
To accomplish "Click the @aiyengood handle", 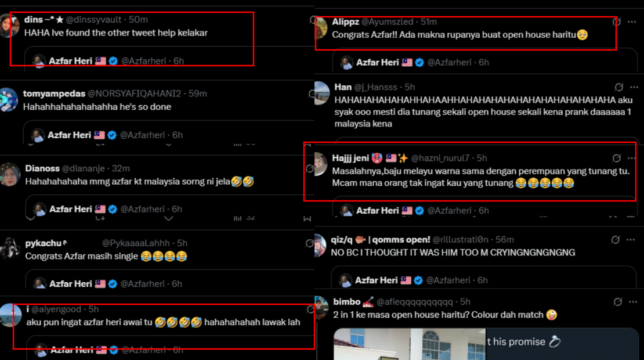I will [x=56, y=309].
